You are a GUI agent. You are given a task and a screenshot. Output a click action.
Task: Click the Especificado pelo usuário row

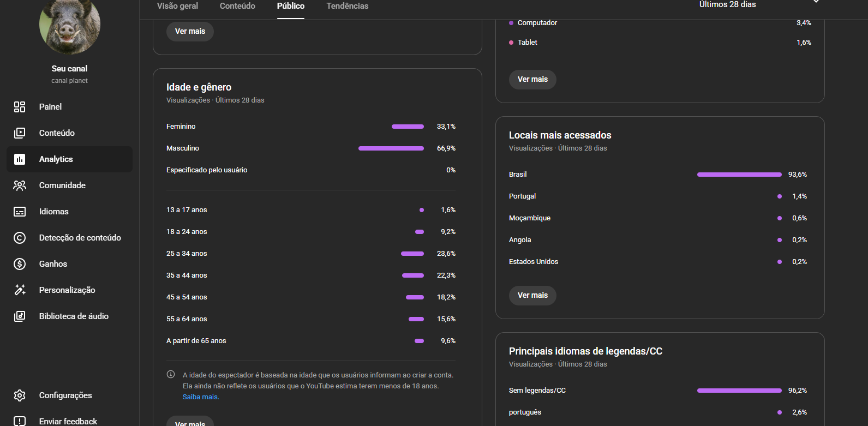point(311,170)
